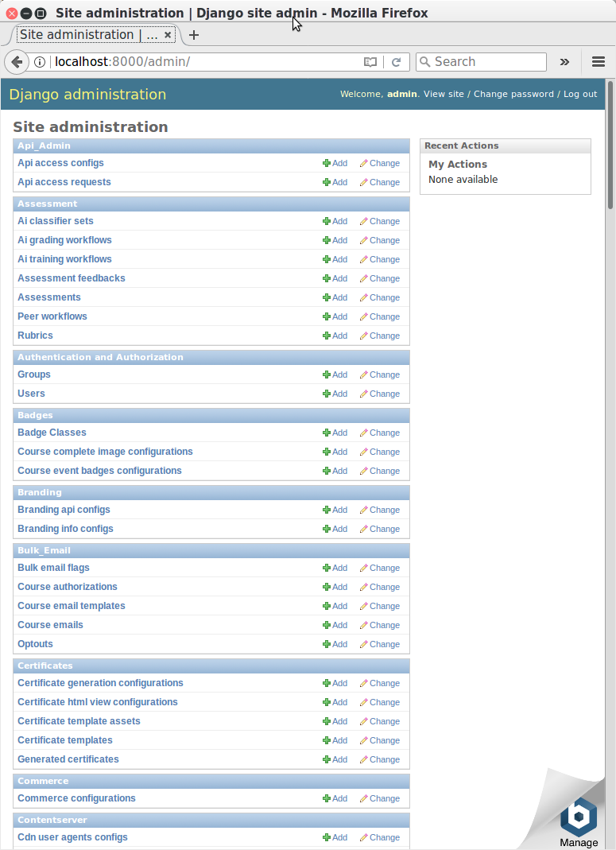Add a new Api access config
The width and height of the screenshot is (616, 850).
click(x=335, y=163)
